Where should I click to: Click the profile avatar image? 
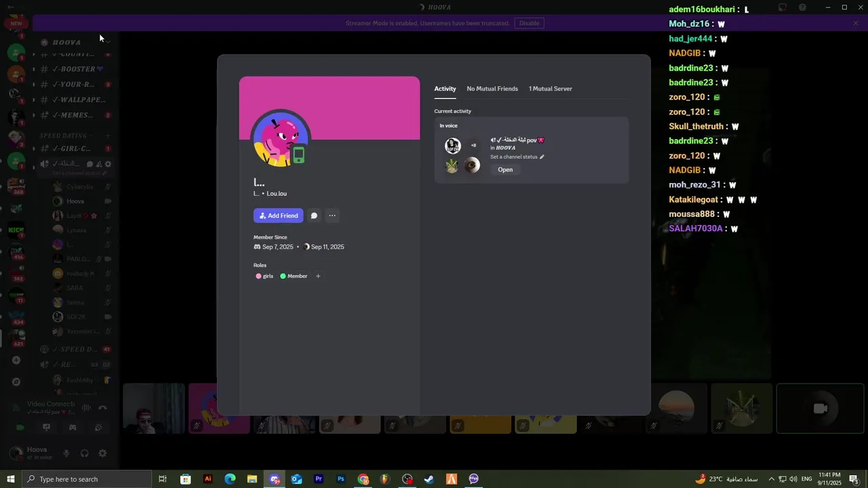tap(281, 140)
